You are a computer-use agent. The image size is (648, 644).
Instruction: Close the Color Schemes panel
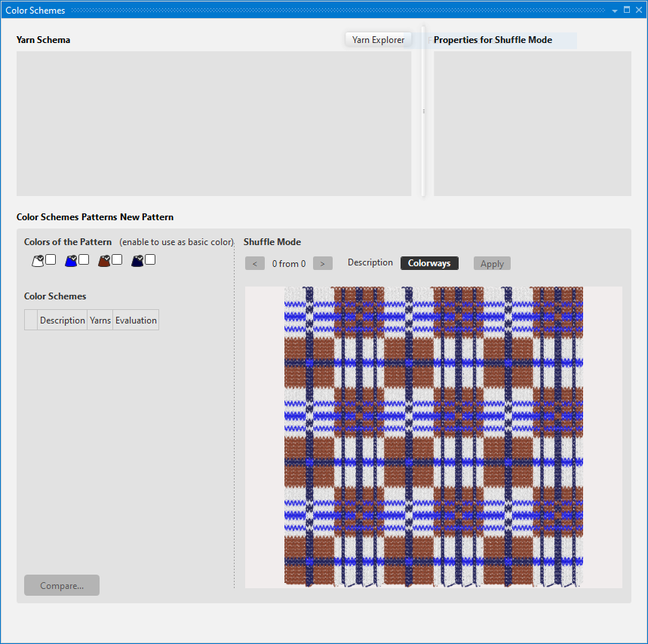(638, 11)
